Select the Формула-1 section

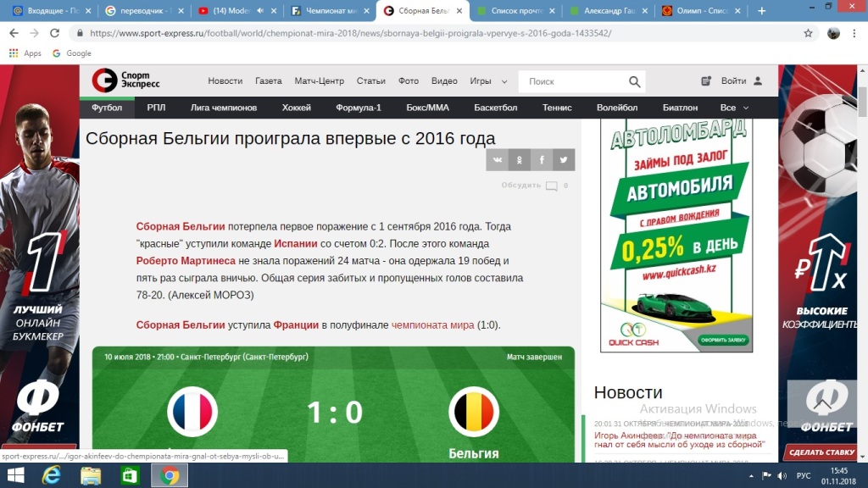[x=359, y=108]
